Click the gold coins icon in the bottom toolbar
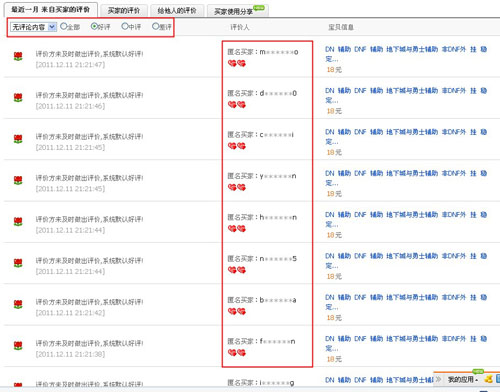The image size is (500, 392). (489, 379)
